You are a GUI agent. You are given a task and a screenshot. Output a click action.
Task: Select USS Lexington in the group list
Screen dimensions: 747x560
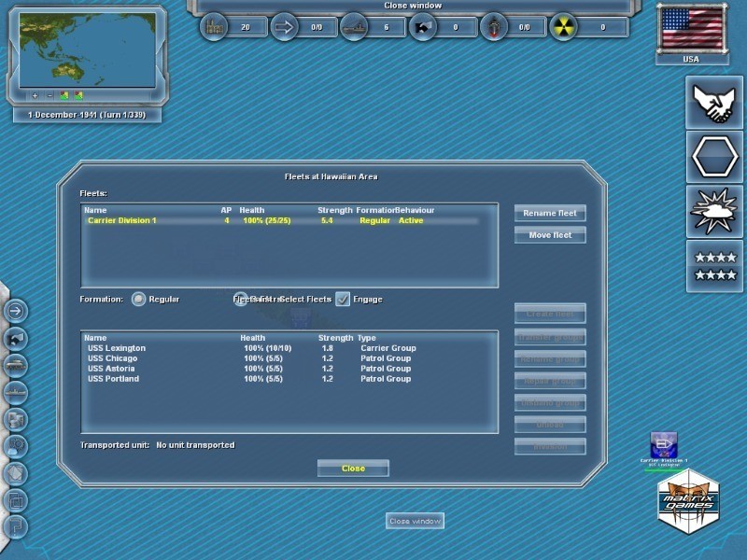(x=117, y=348)
